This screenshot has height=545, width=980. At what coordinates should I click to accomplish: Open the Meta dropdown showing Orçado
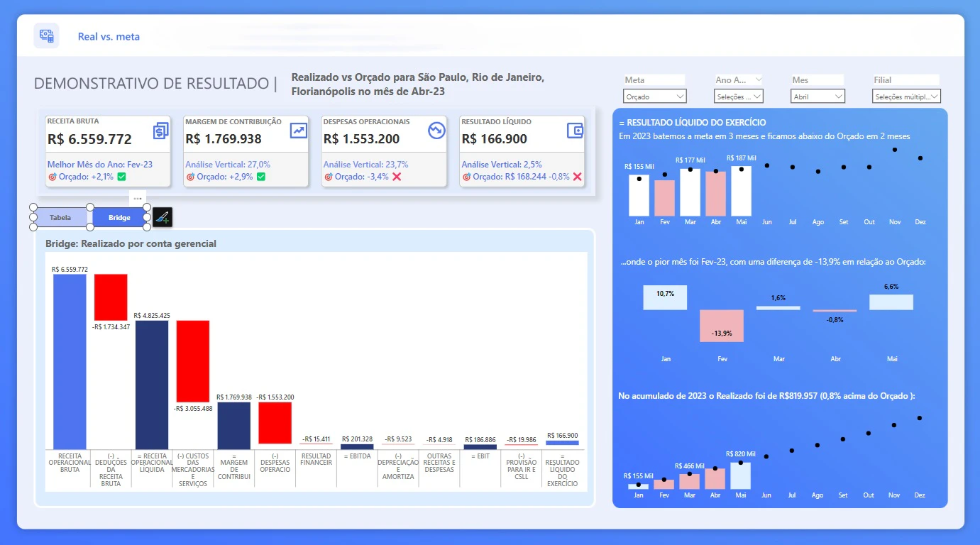655,97
